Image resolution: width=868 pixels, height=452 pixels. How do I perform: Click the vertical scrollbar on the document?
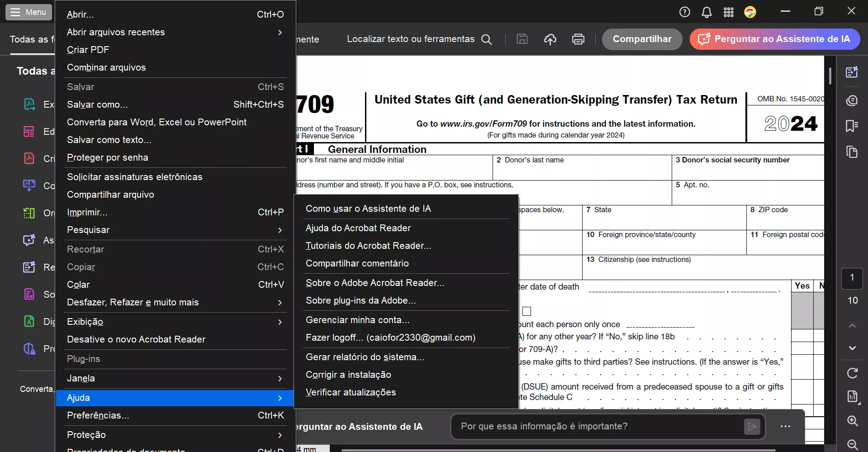pyautogui.click(x=830, y=76)
